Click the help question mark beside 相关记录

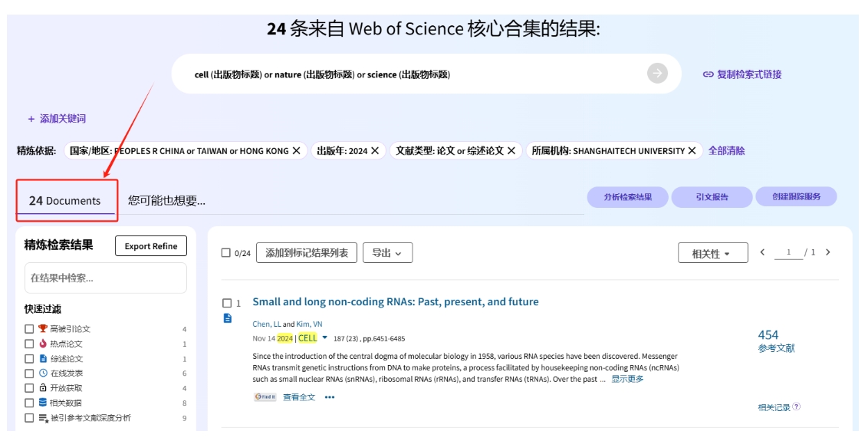pyautogui.click(x=796, y=406)
